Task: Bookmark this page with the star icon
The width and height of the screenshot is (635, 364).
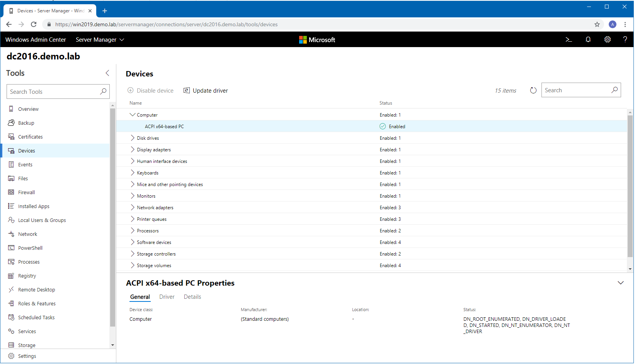Action: pos(597,24)
